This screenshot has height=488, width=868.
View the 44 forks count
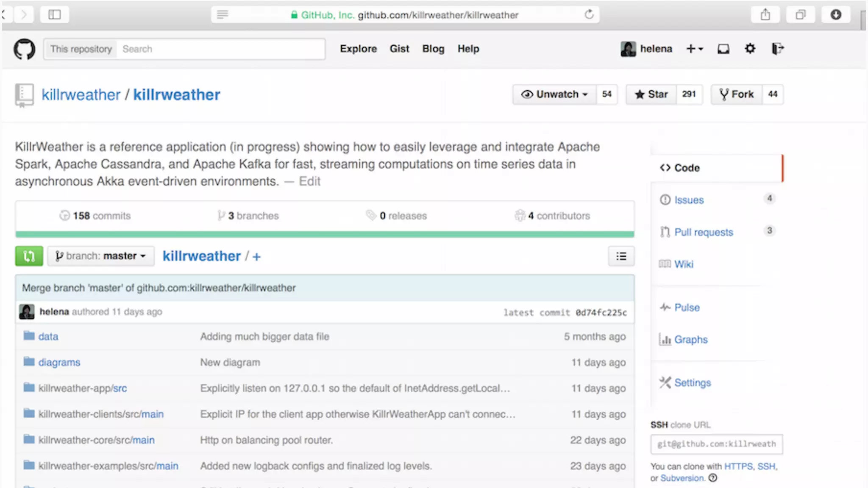coord(773,94)
